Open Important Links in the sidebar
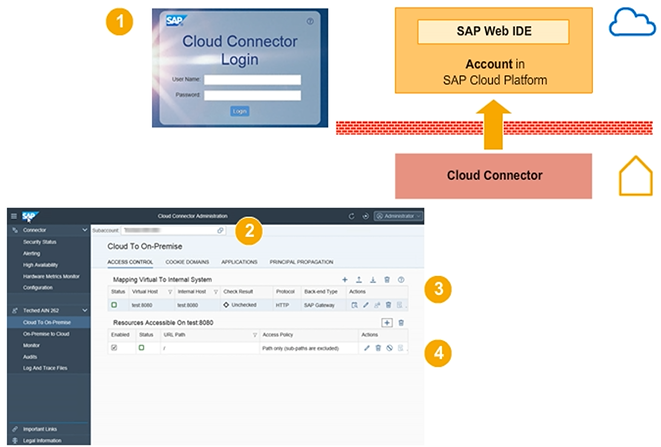Viewport: 661px width, 447px height. pos(40,429)
